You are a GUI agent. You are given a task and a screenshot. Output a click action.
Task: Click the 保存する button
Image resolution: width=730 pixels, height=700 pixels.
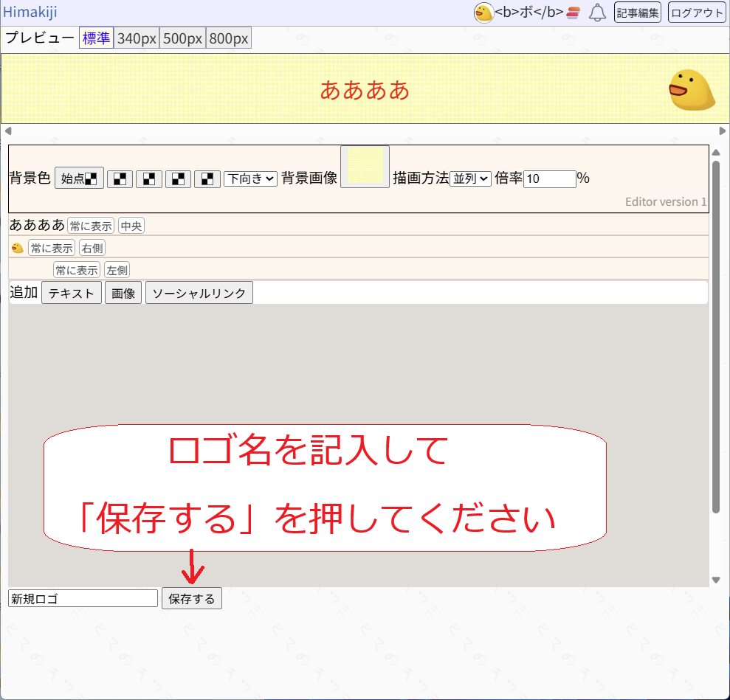[x=192, y=599]
